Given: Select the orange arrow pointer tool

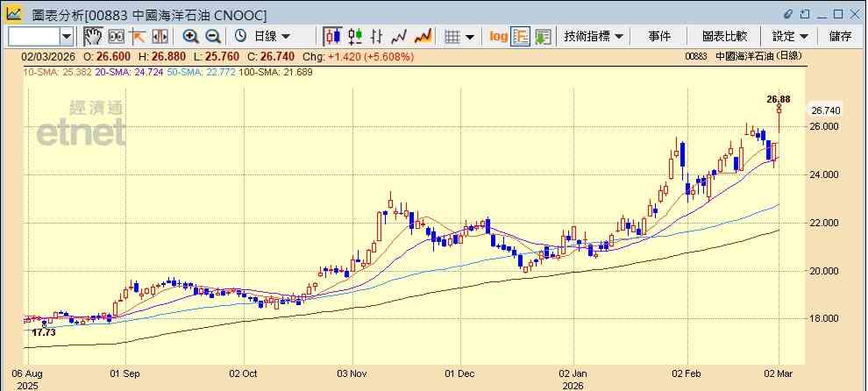Looking at the screenshot, I should [138, 37].
